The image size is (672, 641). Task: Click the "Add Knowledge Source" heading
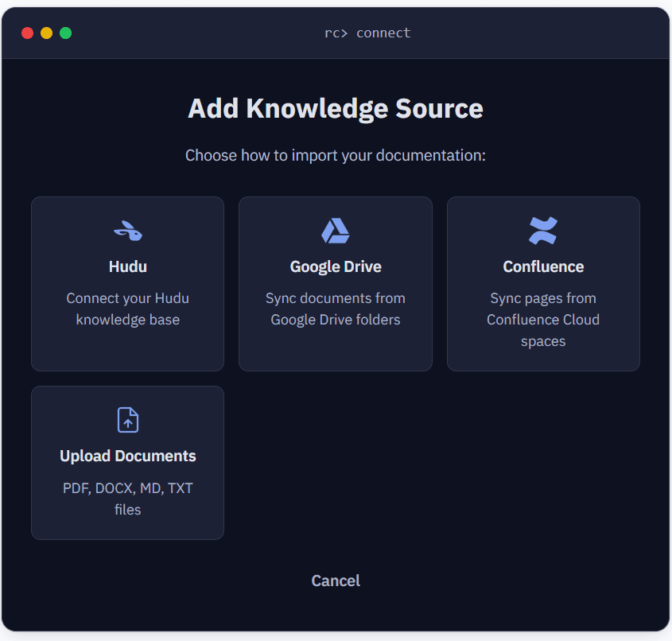[336, 108]
